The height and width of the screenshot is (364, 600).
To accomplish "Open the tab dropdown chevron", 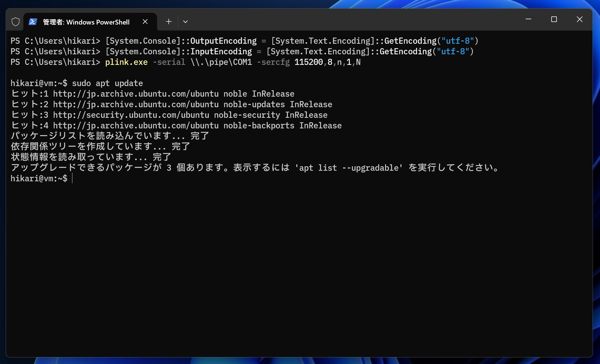I will click(185, 21).
